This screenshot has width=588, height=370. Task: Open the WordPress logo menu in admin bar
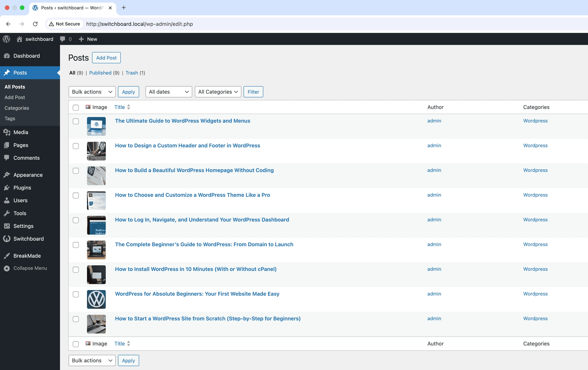point(6,39)
